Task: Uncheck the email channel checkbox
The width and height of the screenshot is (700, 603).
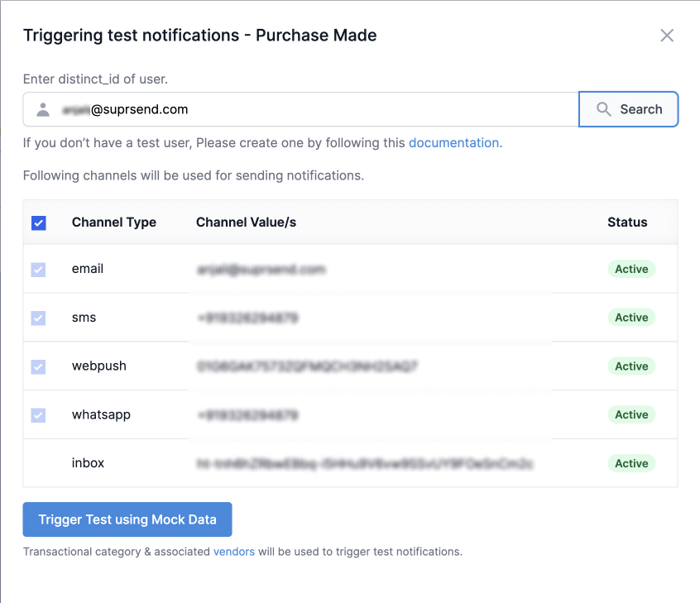Action: tap(38, 270)
